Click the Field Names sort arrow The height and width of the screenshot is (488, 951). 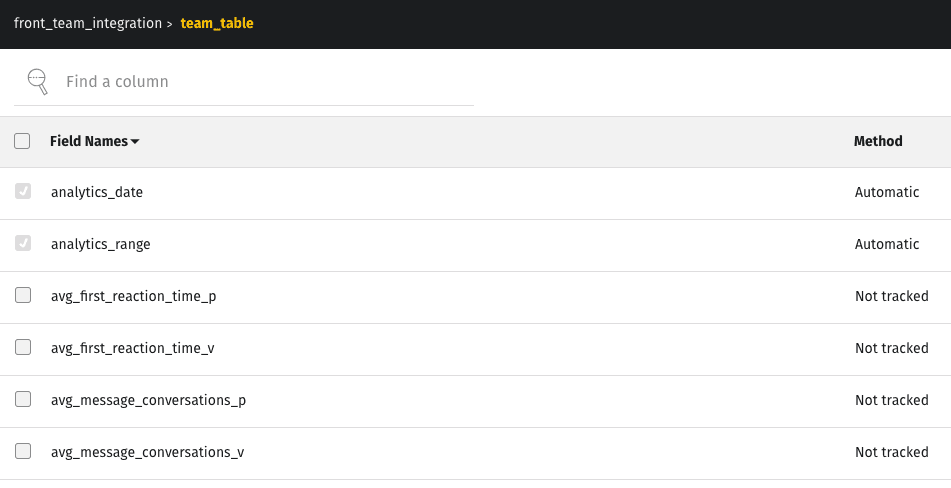tap(135, 141)
